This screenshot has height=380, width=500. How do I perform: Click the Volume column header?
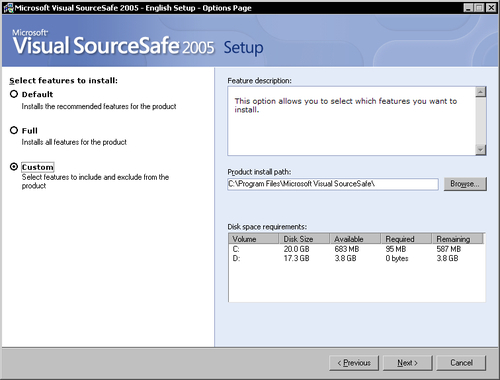point(253,239)
